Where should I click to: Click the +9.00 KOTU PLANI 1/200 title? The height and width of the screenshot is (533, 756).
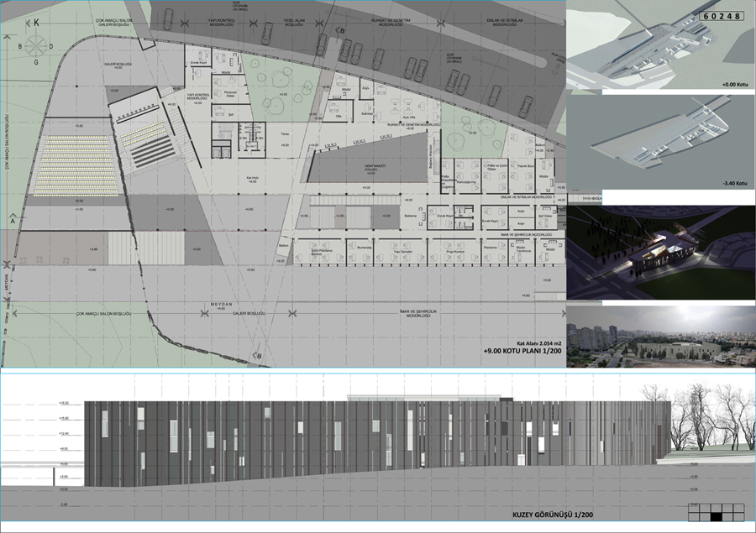(x=522, y=353)
